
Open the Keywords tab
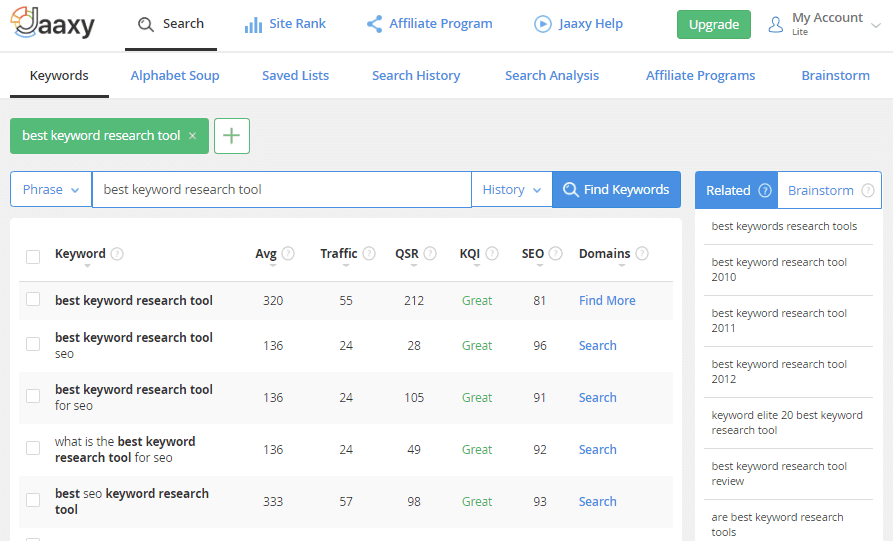pyautogui.click(x=59, y=76)
